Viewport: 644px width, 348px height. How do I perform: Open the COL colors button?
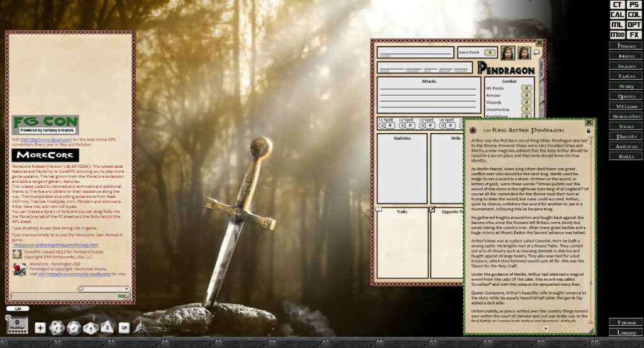(634, 15)
